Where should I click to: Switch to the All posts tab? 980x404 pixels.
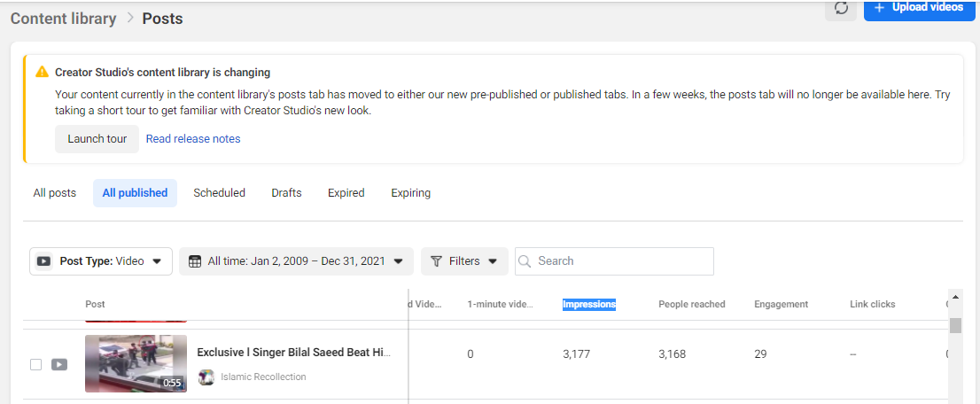54,193
